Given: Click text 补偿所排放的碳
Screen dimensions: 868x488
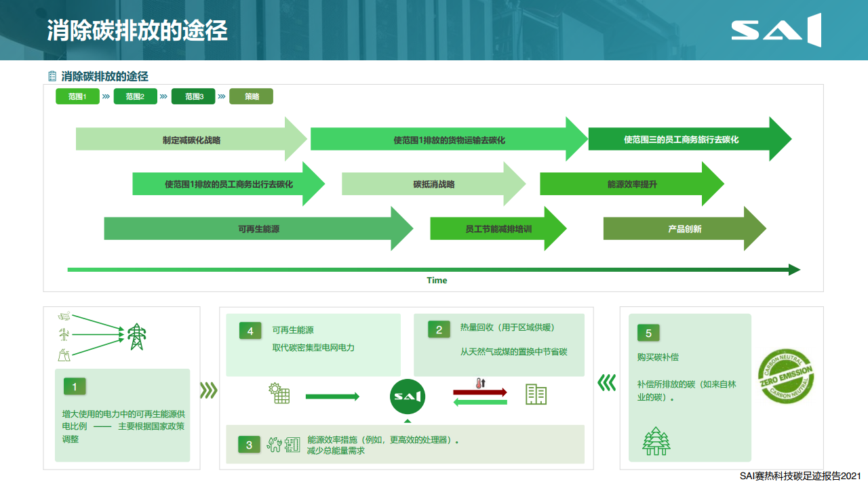Looking at the screenshot, I should point(667,384).
